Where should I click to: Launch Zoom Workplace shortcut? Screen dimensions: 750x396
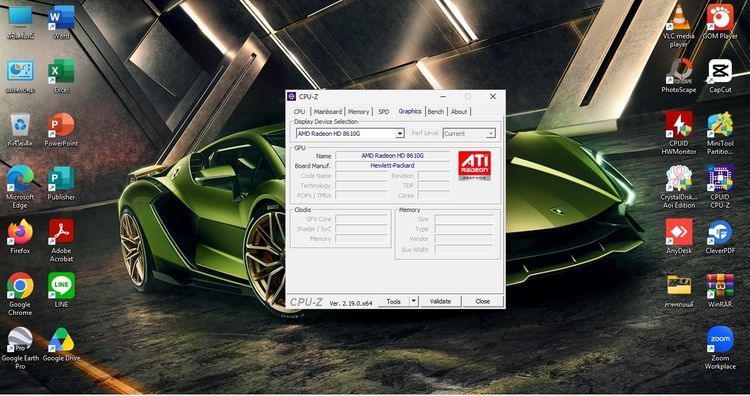pyautogui.click(x=720, y=349)
